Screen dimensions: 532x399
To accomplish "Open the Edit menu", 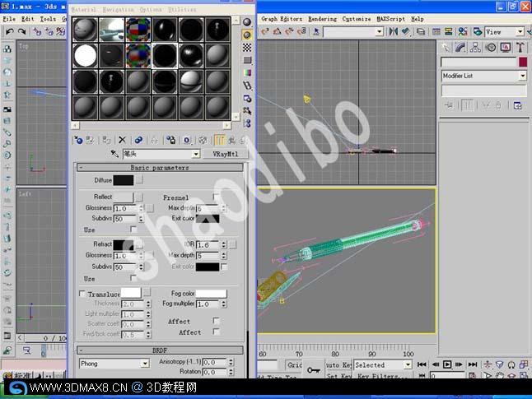I will [x=27, y=19].
